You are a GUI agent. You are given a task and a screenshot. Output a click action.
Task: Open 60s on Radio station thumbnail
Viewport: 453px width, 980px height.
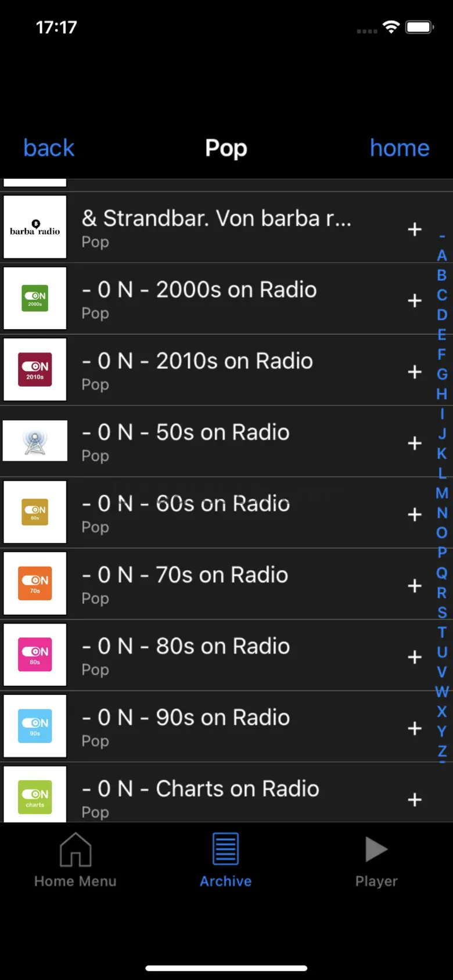tap(35, 512)
